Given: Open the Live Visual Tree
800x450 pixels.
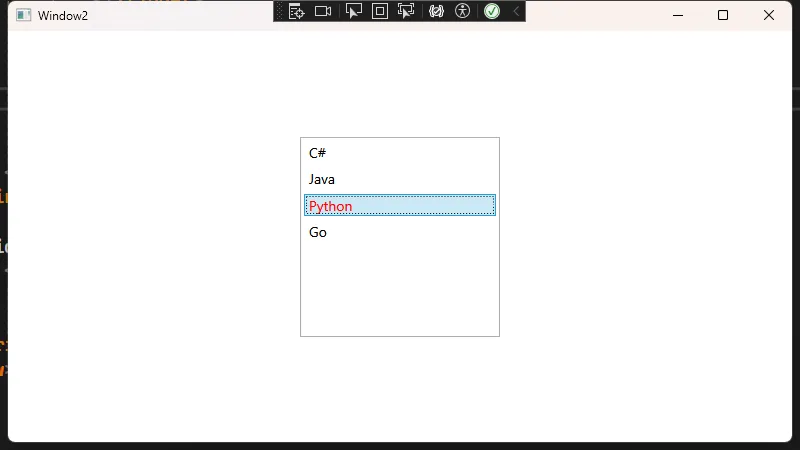Looking at the screenshot, I should point(296,11).
